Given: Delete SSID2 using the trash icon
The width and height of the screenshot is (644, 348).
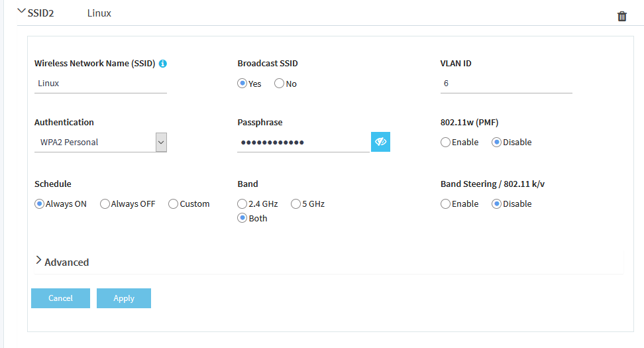Looking at the screenshot, I should click(622, 16).
